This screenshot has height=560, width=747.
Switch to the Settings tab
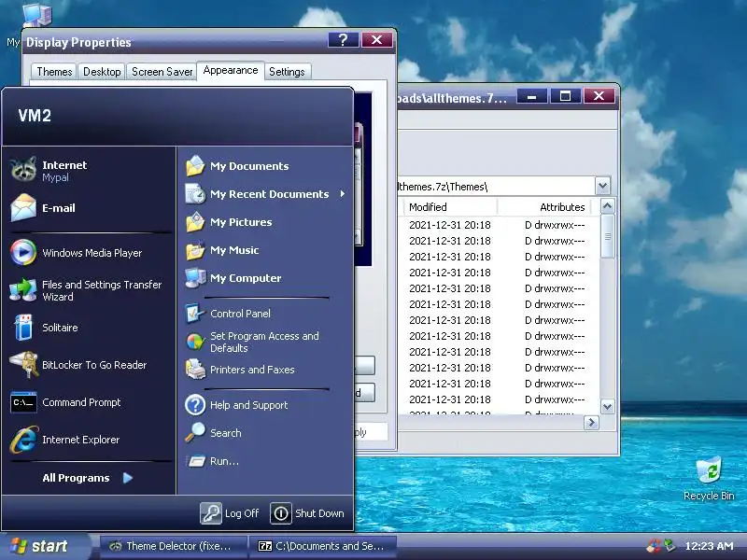pyautogui.click(x=287, y=72)
